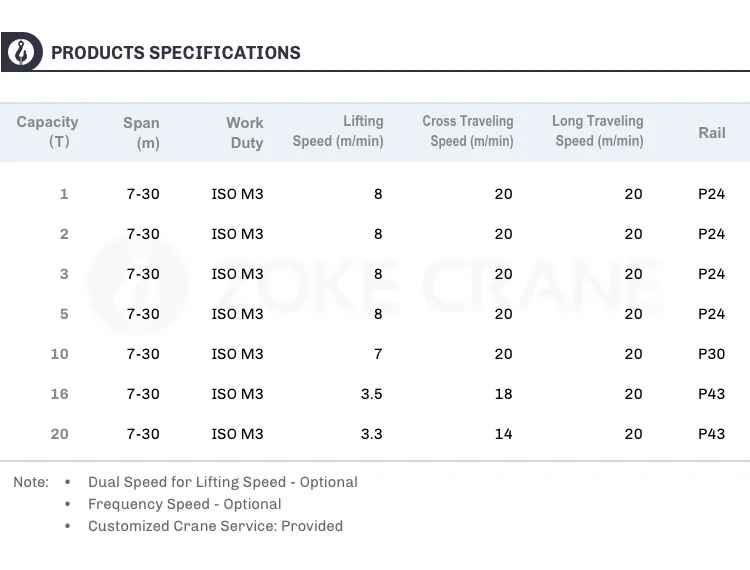Select the lifting speed value 7
This screenshot has height=570, width=750.
pos(377,354)
